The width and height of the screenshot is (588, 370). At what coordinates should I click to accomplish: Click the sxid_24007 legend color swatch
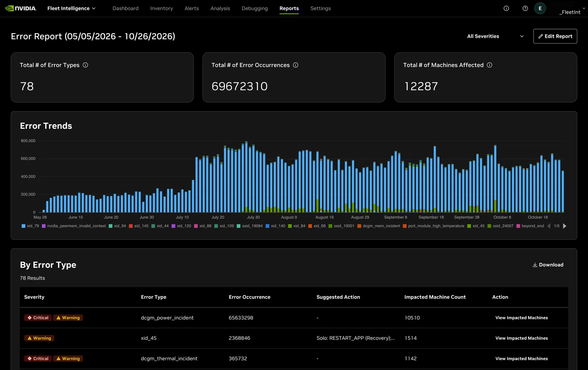pos(489,226)
